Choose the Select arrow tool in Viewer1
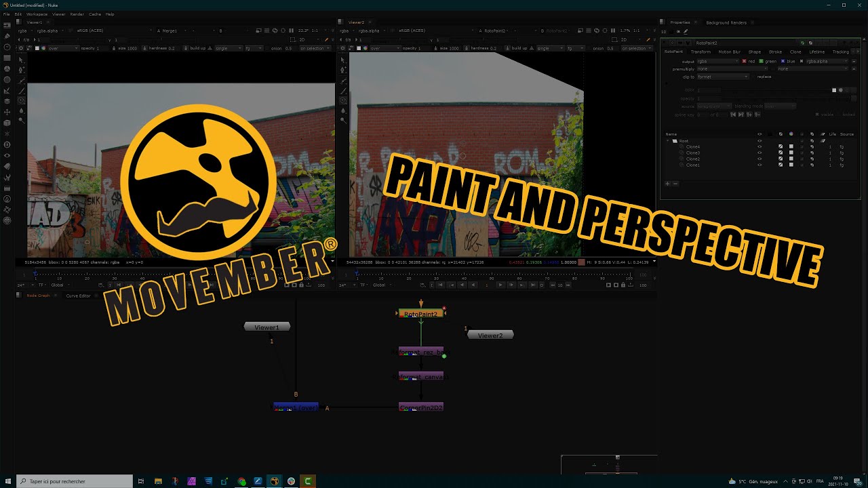The width and height of the screenshot is (868, 488). point(21,60)
